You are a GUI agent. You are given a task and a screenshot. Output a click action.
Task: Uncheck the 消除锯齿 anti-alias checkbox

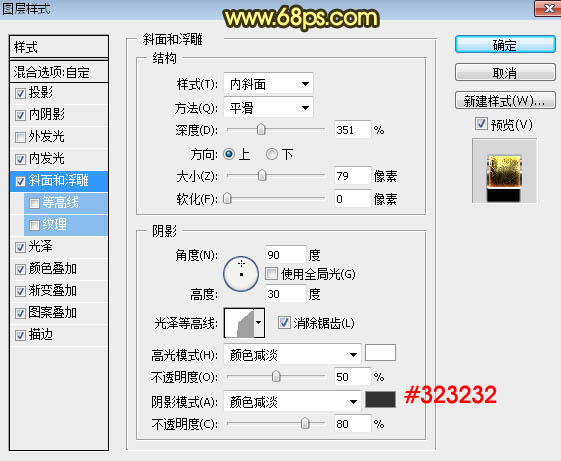point(284,322)
